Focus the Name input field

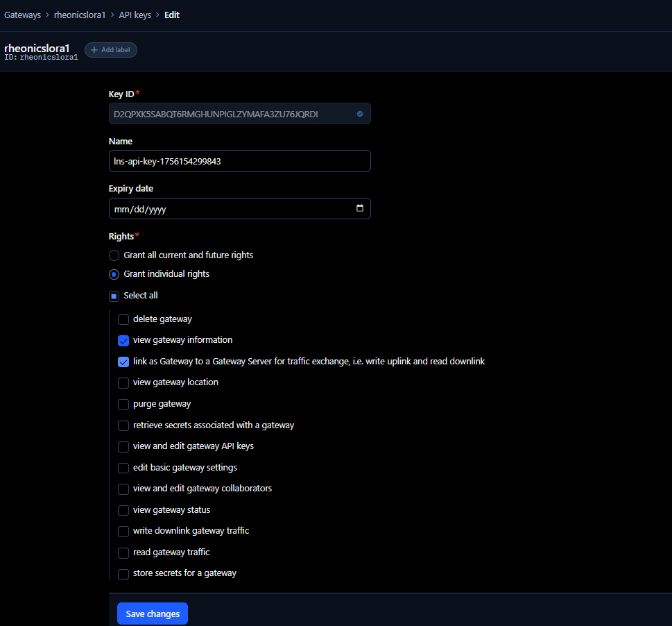239,161
